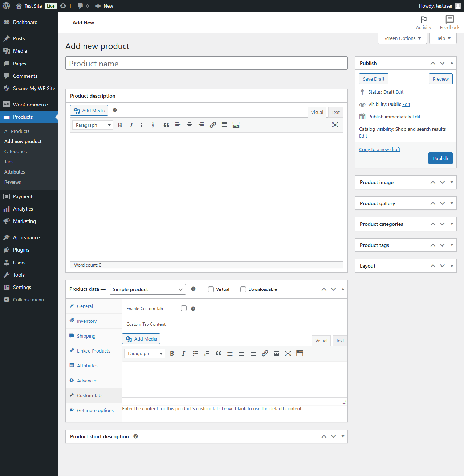Viewport: 464px width, 476px height.
Task: Click Bold in product description toolbar
Action: click(120, 125)
